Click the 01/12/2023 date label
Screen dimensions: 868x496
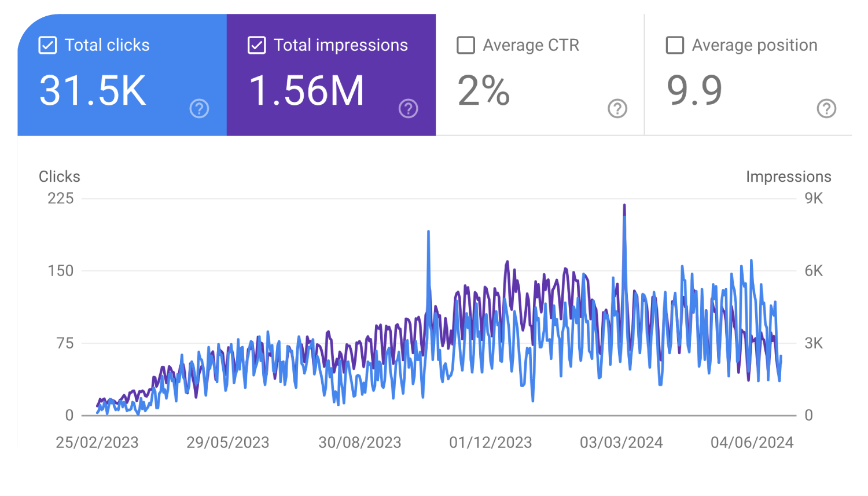point(491,443)
